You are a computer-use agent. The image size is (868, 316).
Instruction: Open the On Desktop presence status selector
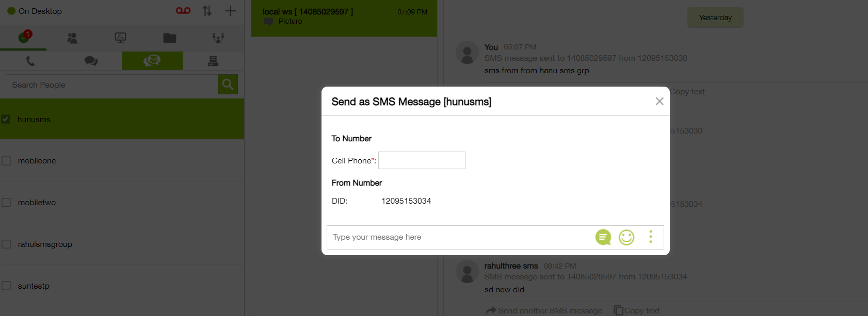click(x=35, y=11)
